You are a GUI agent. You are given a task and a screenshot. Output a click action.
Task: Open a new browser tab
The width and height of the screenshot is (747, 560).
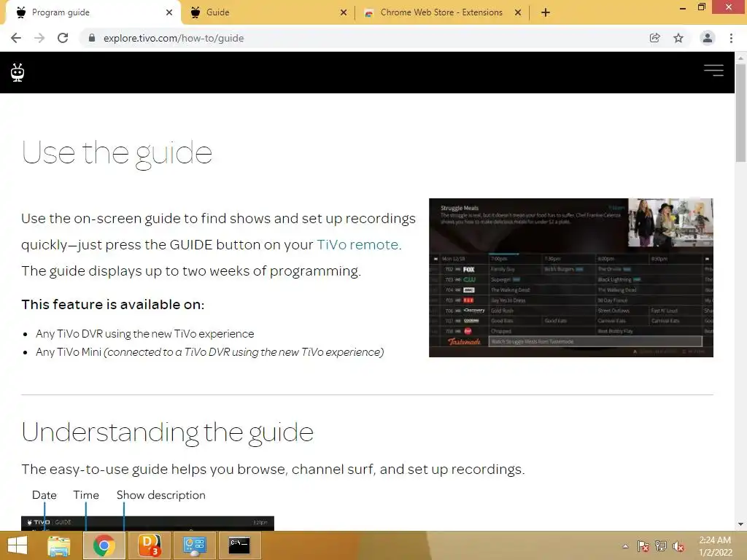pos(546,12)
